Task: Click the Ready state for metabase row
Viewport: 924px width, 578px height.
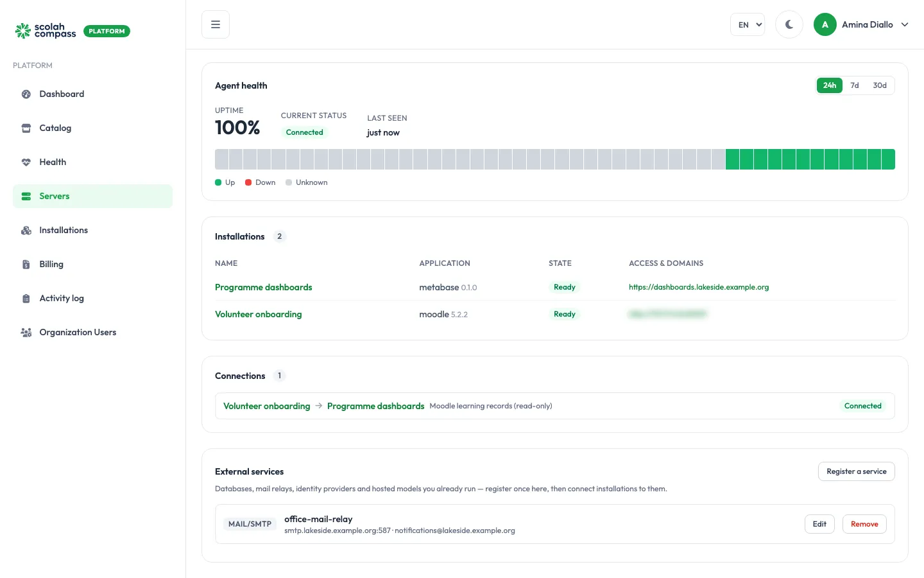Action: click(565, 287)
